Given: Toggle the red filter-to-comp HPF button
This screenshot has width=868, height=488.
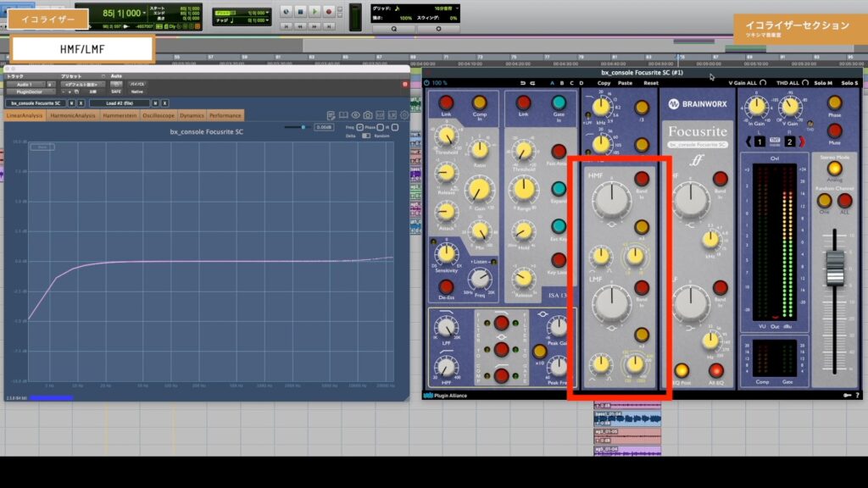Looking at the screenshot, I should (502, 375).
